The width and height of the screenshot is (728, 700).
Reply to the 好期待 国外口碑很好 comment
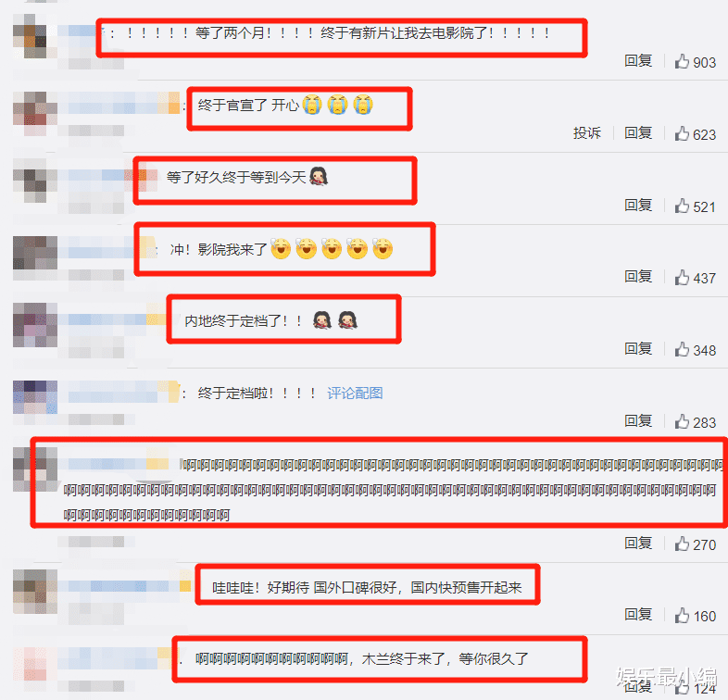point(638,615)
